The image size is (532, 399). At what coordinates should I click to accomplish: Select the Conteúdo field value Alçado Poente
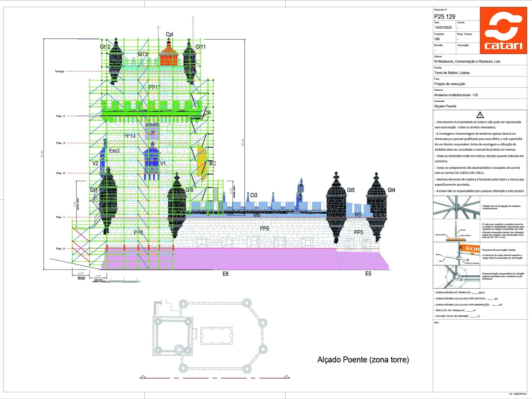(x=445, y=106)
